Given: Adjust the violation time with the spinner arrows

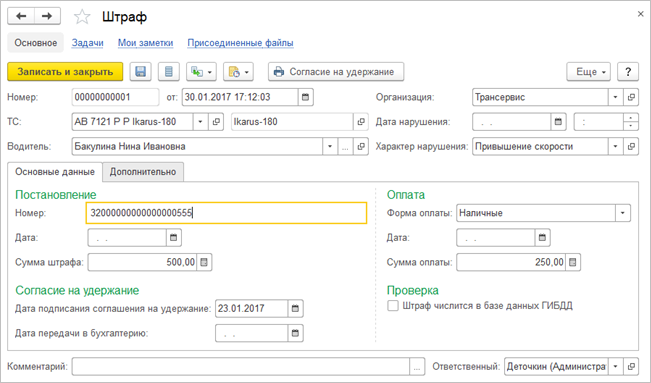Looking at the screenshot, I should click(631, 122).
